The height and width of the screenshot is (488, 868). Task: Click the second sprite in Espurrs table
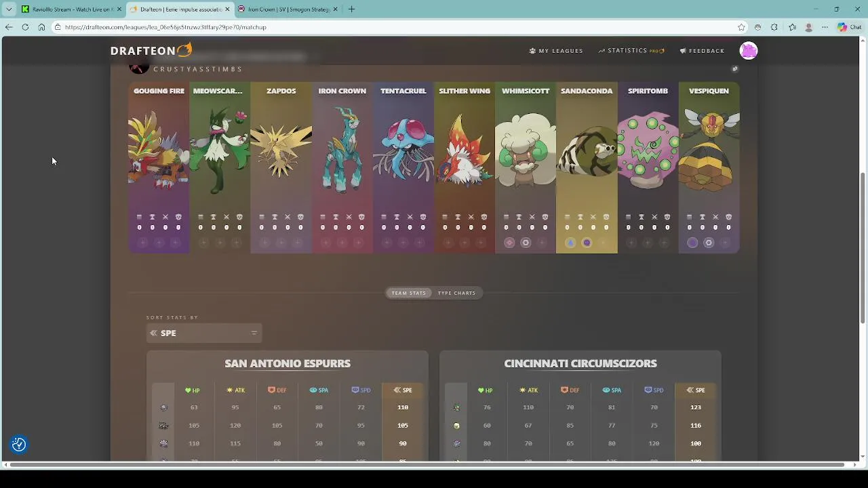pos(163,426)
